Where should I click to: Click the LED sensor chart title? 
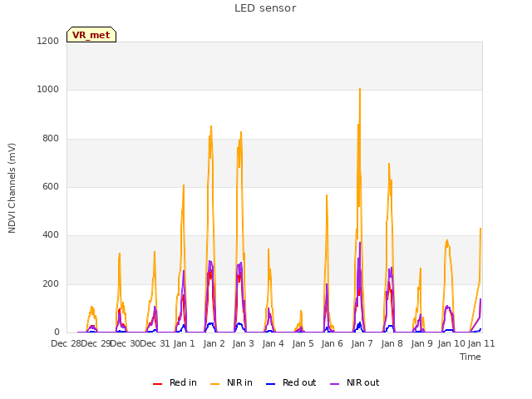tap(265, 8)
